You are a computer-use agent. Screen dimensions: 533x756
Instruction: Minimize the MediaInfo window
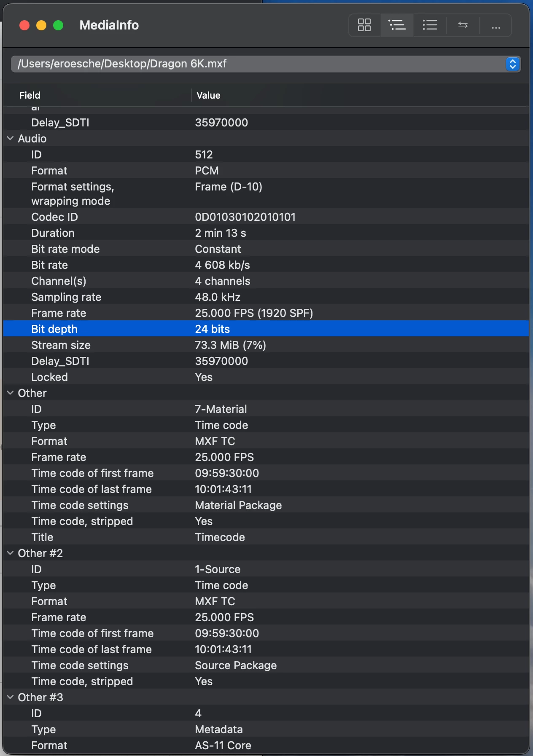[41, 25]
